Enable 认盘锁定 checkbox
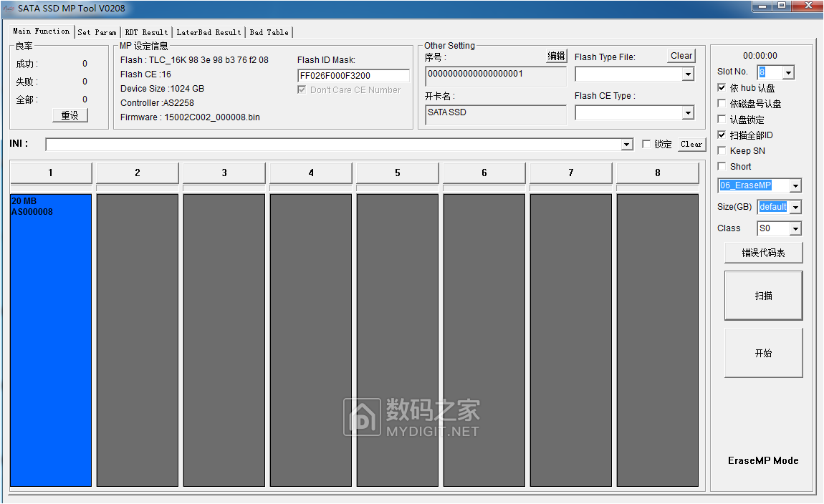Screen dimensions: 824x504 click(722, 119)
